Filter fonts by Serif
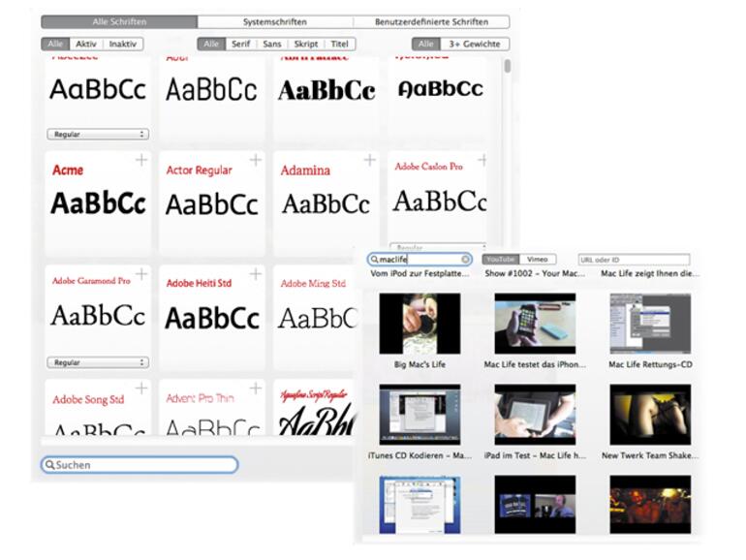 [x=240, y=44]
